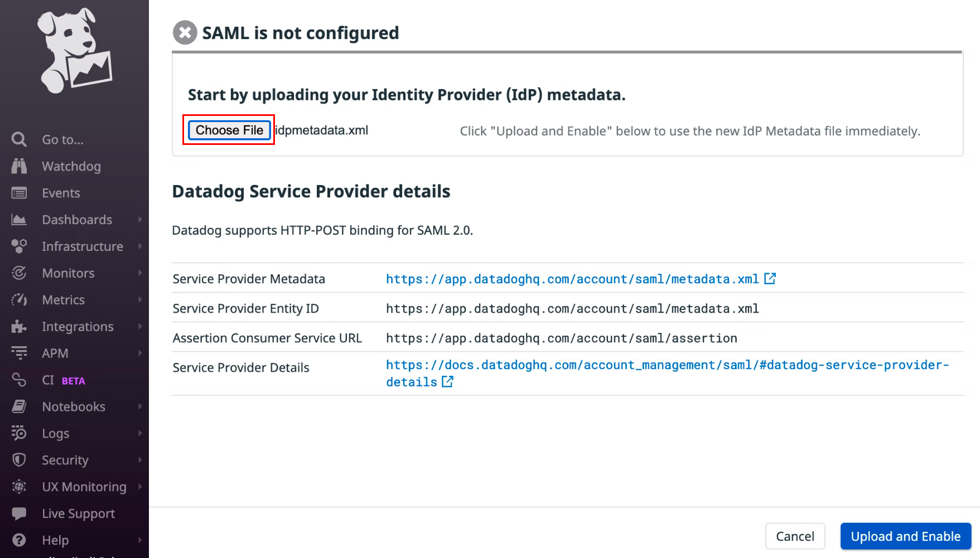This screenshot has height=558, width=980.
Task: Expand the Monitors submenu arrow
Action: (x=140, y=273)
